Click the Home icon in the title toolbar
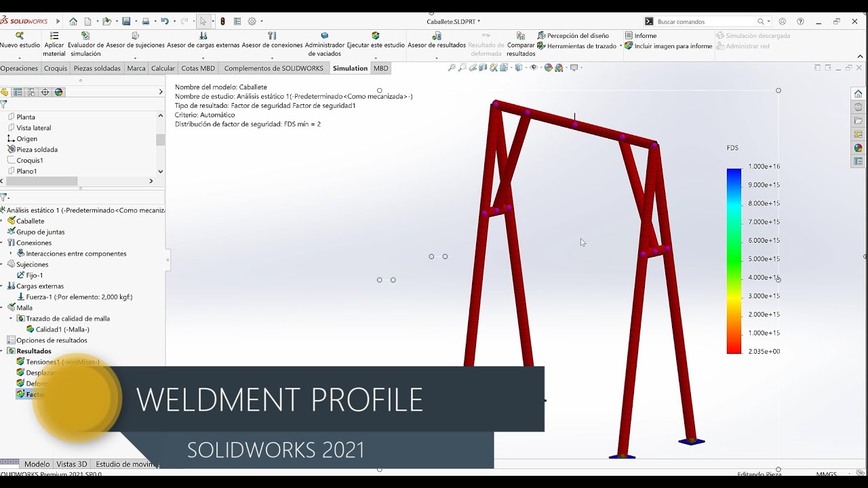This screenshot has width=868, height=488. pos(73,22)
